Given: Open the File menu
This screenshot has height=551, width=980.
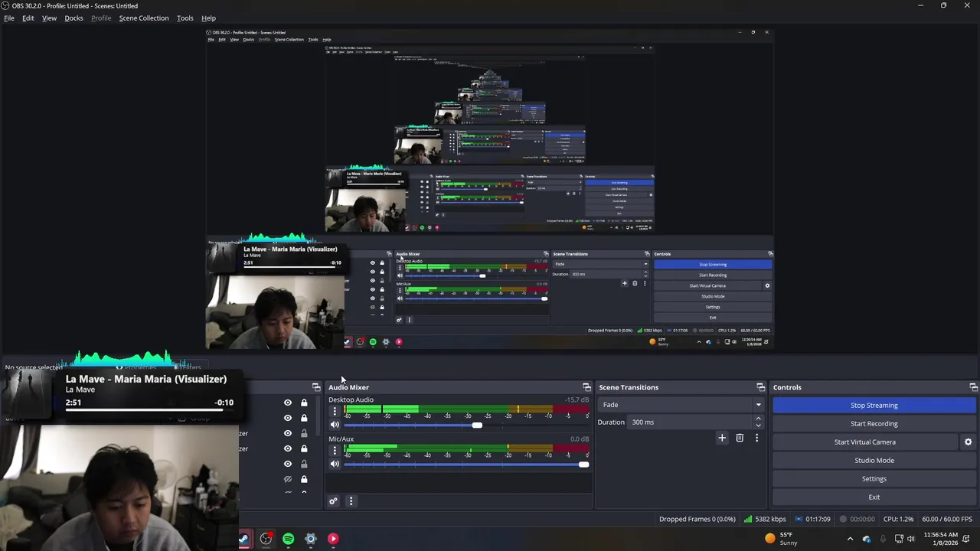Looking at the screenshot, I should pyautogui.click(x=9, y=18).
